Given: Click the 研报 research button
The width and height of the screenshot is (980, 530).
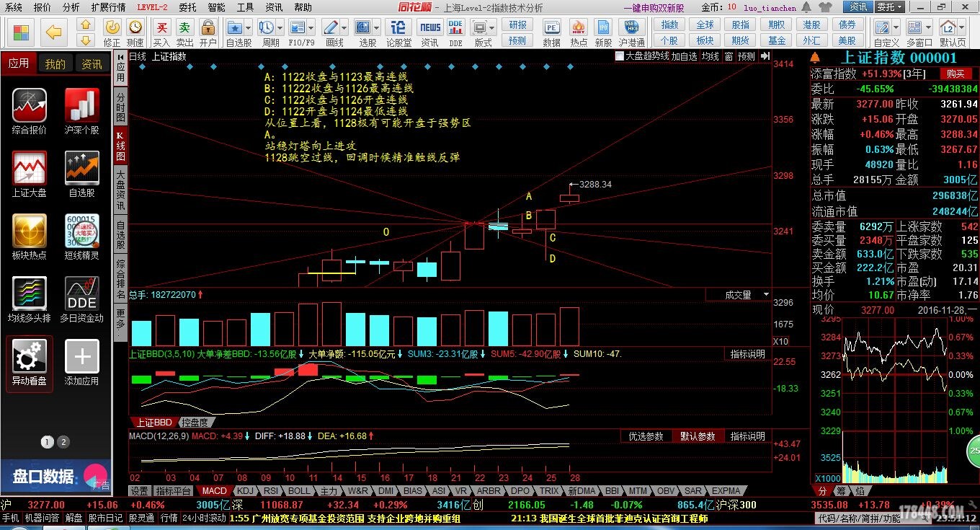Looking at the screenshot, I should [x=518, y=25].
